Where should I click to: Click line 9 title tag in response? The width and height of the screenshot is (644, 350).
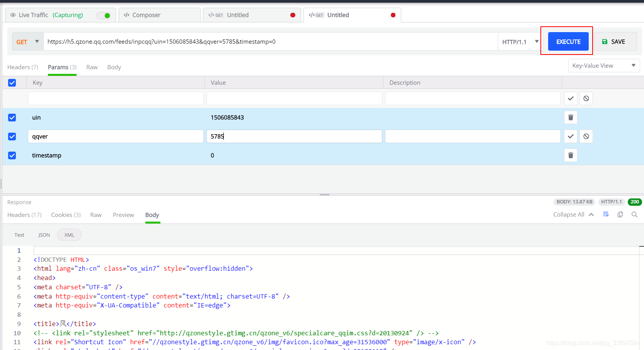tap(65, 324)
